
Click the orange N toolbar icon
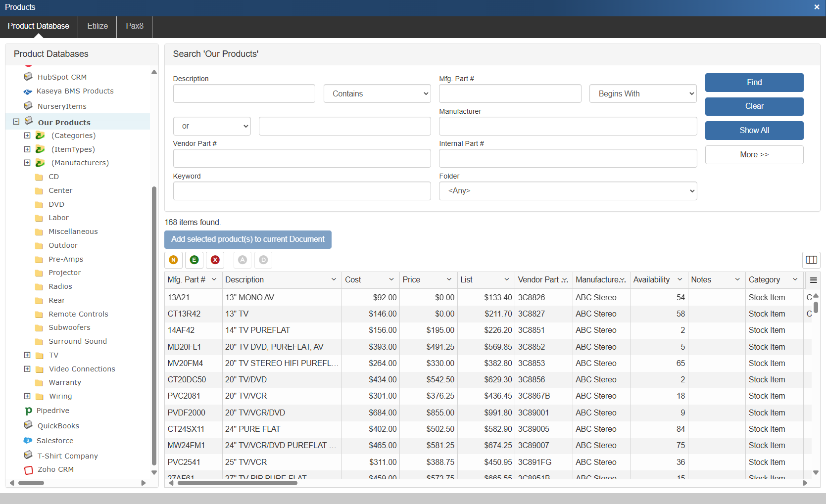173,260
